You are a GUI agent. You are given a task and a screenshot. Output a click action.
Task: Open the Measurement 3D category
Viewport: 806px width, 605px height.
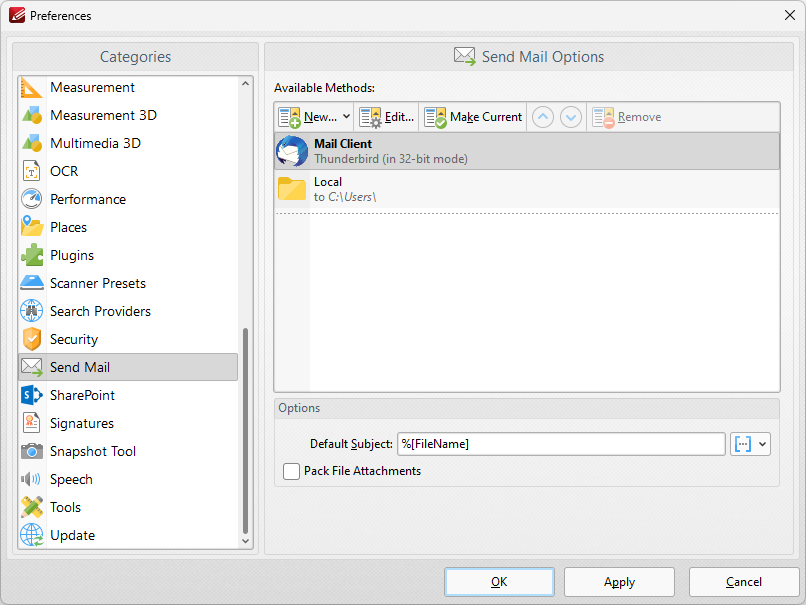[x=128, y=115]
